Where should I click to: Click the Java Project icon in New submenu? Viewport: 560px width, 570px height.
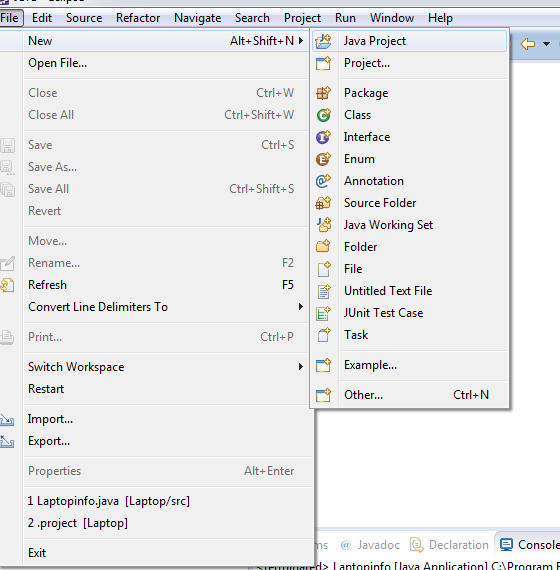tap(323, 41)
